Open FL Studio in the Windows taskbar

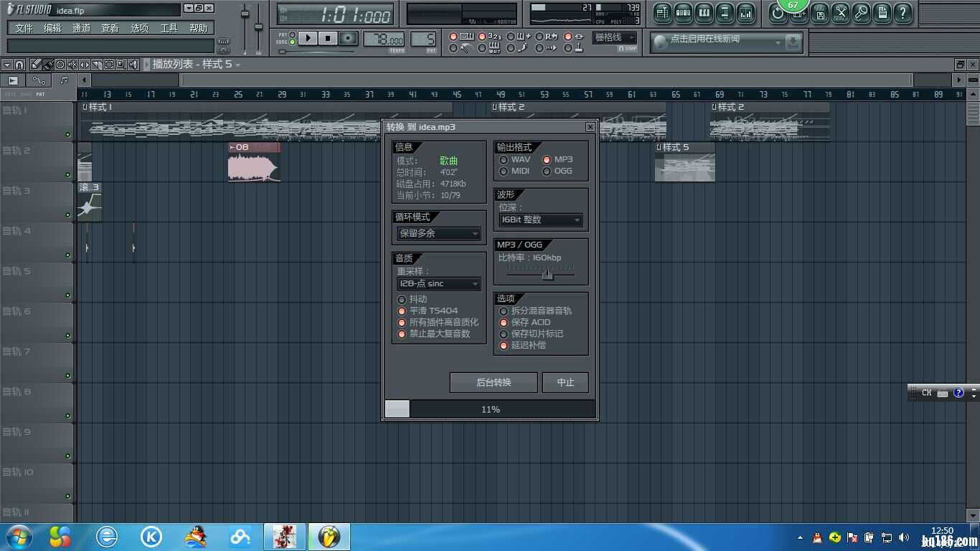(x=329, y=536)
